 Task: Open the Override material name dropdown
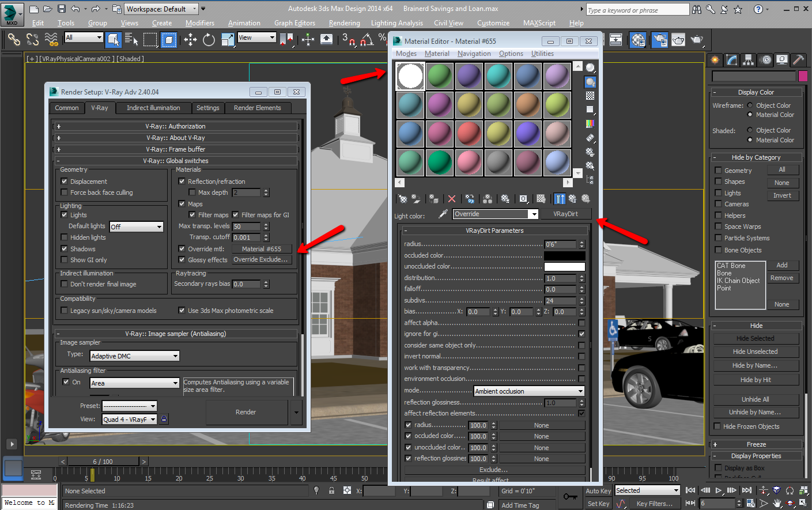495,214
